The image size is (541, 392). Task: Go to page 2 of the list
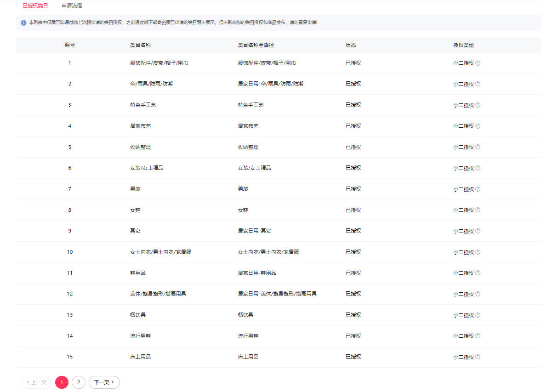(x=79, y=382)
